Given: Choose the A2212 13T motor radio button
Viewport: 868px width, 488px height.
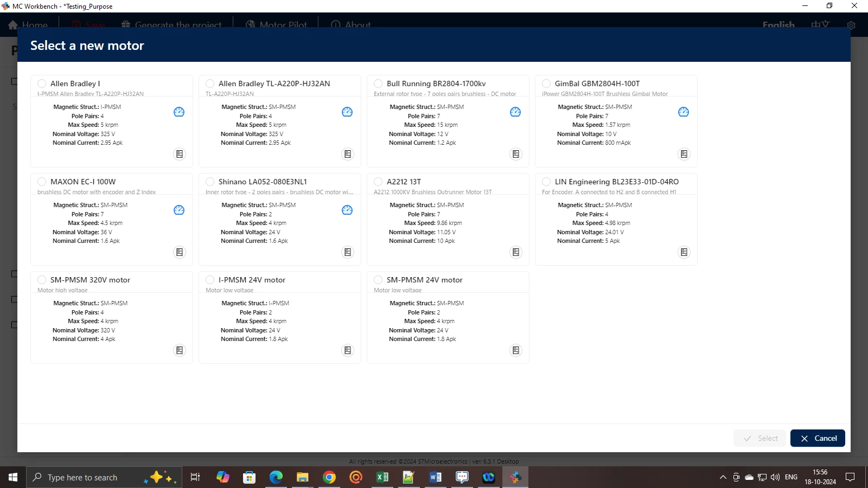Looking at the screenshot, I should (x=378, y=182).
